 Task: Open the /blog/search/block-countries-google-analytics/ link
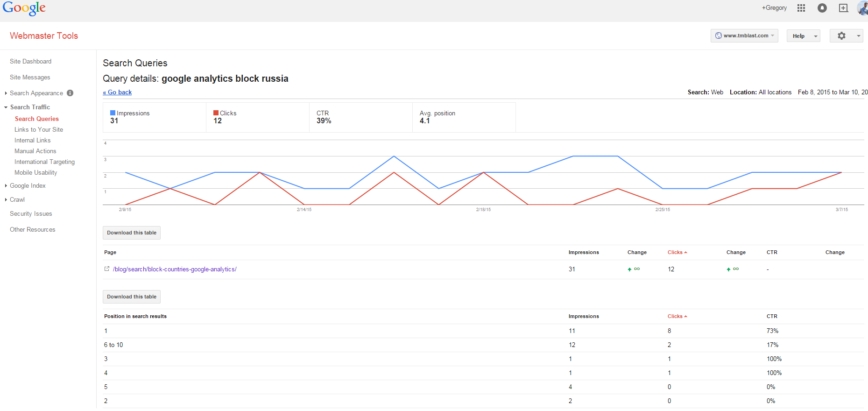175,269
